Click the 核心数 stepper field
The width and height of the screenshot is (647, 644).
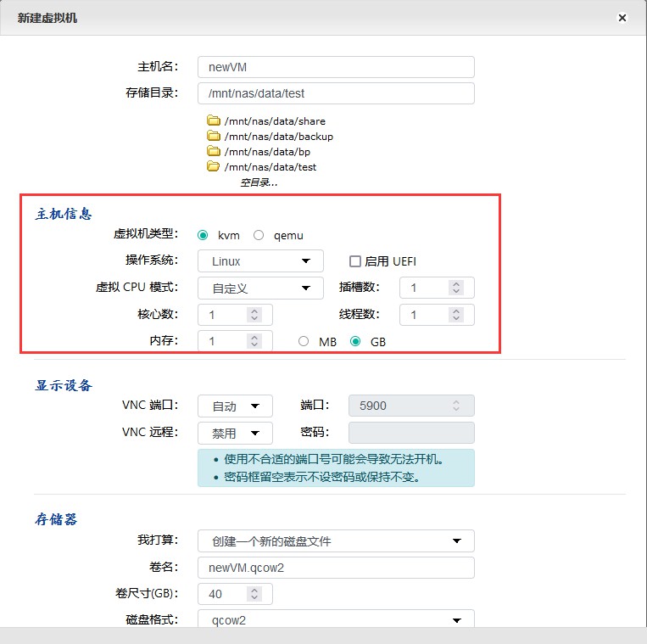(235, 315)
